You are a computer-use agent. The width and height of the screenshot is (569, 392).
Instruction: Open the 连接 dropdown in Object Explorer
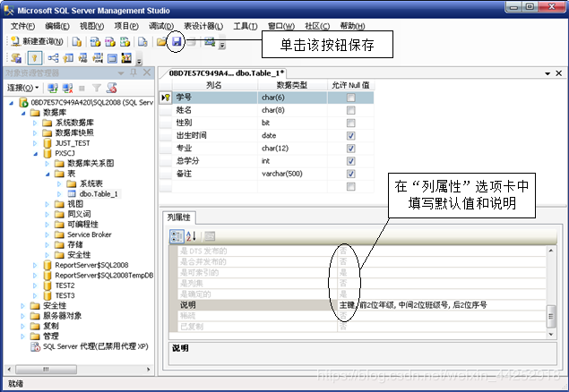click(x=23, y=89)
